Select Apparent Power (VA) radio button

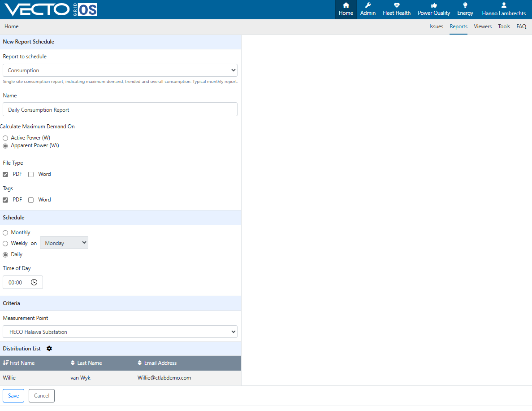[x=5, y=146]
